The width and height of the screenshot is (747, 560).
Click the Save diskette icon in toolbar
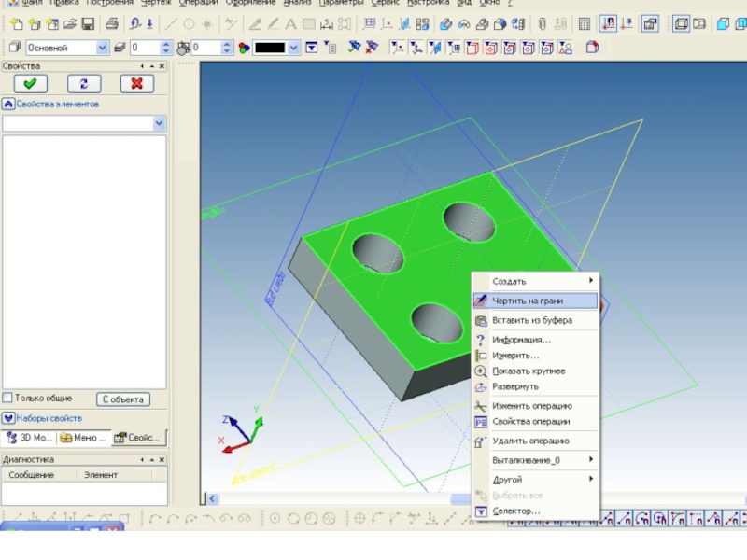[88, 24]
